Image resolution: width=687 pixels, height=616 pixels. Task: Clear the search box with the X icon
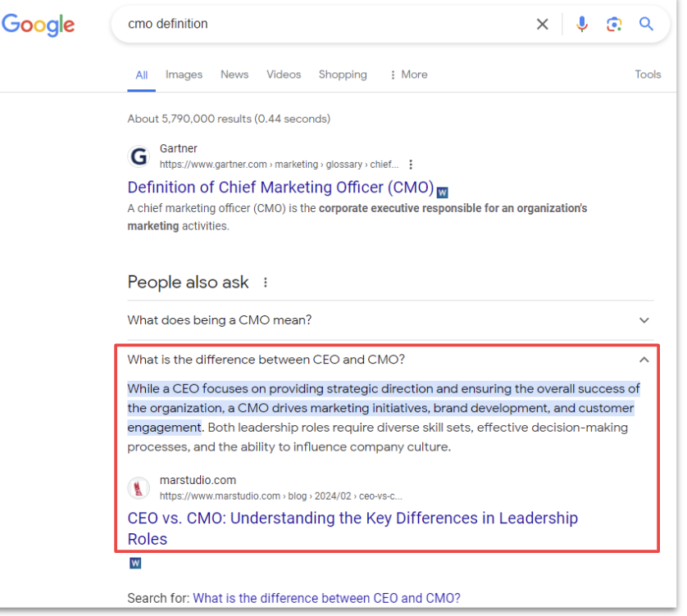(543, 24)
